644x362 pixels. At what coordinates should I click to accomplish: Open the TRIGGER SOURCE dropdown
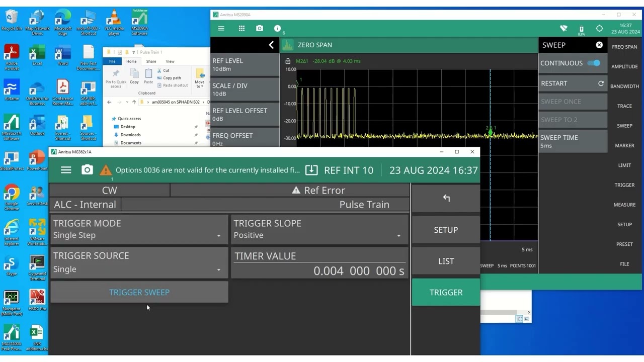pyautogui.click(x=139, y=262)
